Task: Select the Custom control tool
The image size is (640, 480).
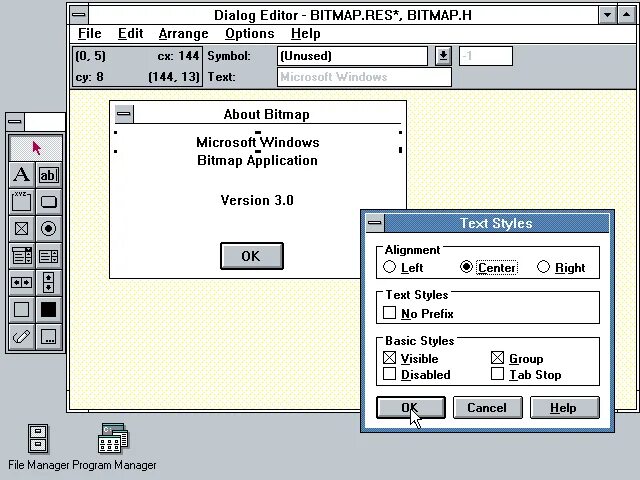Action: (49, 337)
